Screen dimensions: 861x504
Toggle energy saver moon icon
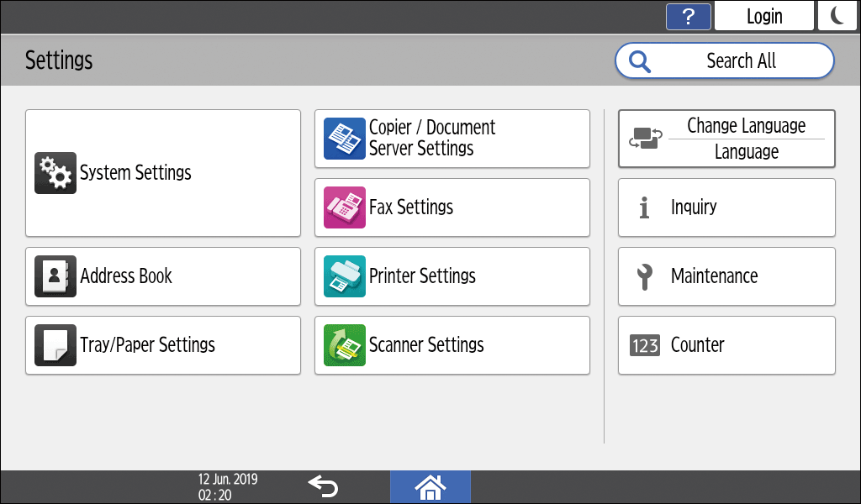837,16
